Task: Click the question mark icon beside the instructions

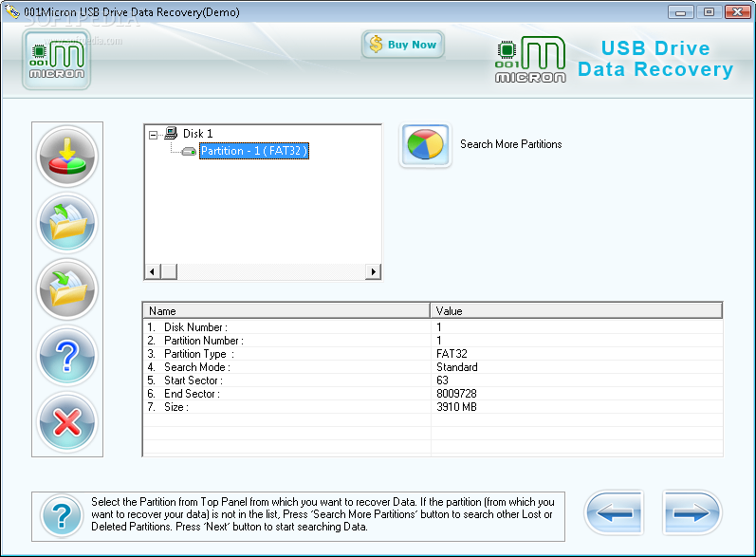Action: tap(62, 516)
